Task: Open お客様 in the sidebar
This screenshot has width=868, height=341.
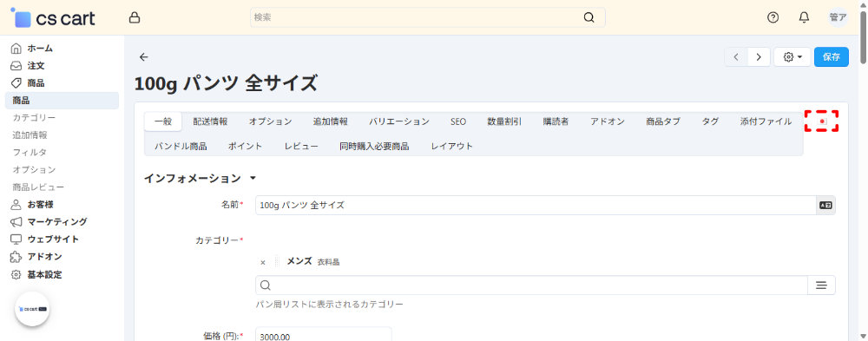Action: pos(41,204)
